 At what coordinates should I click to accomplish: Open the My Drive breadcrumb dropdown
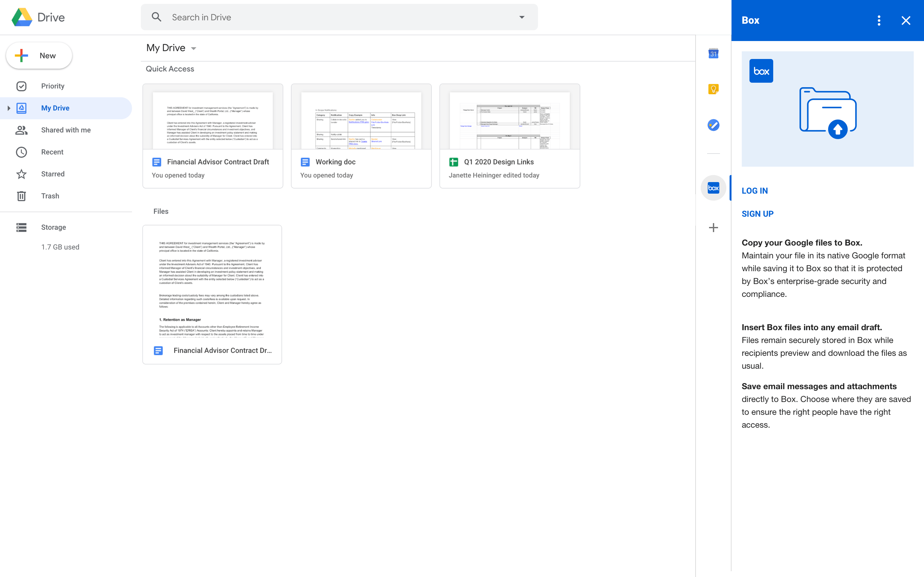point(193,48)
